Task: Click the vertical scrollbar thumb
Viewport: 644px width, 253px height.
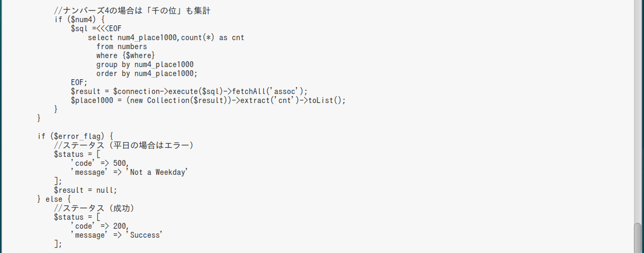Action: pyautogui.click(x=638, y=238)
